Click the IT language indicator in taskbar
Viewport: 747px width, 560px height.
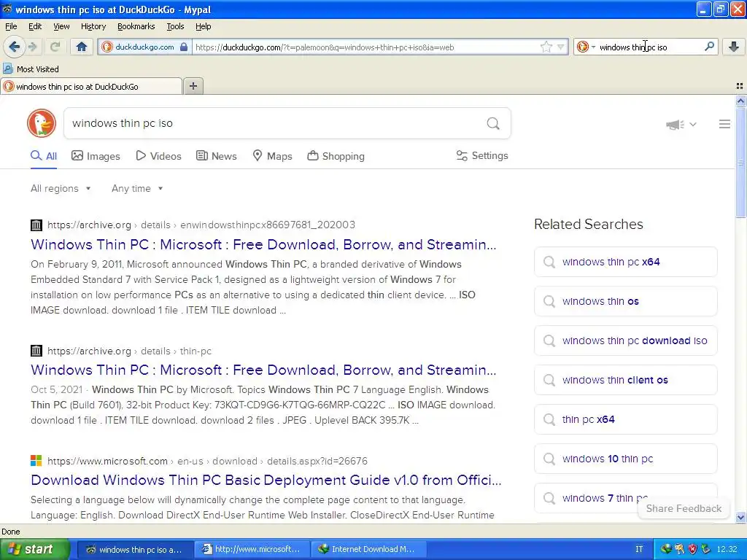tap(639, 549)
